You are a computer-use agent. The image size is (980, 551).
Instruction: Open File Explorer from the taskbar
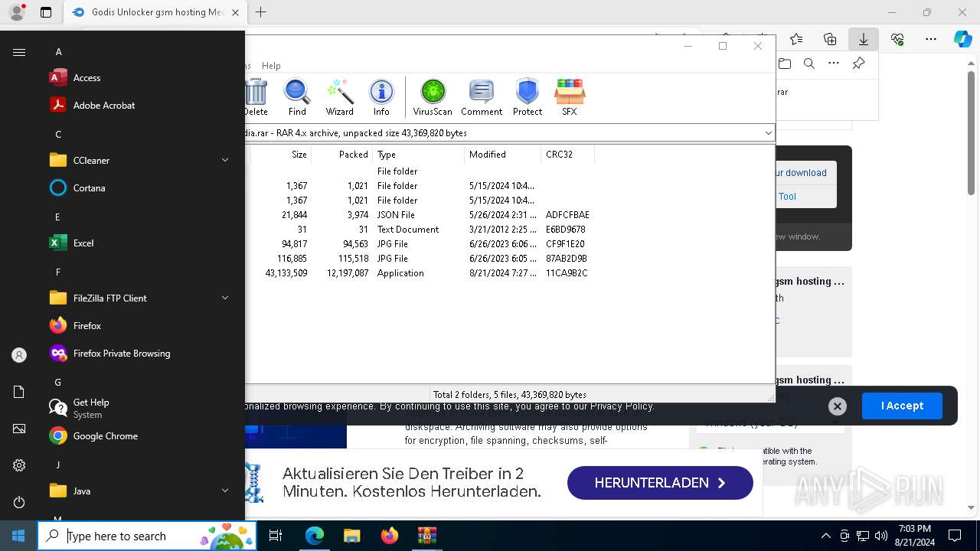(351, 536)
